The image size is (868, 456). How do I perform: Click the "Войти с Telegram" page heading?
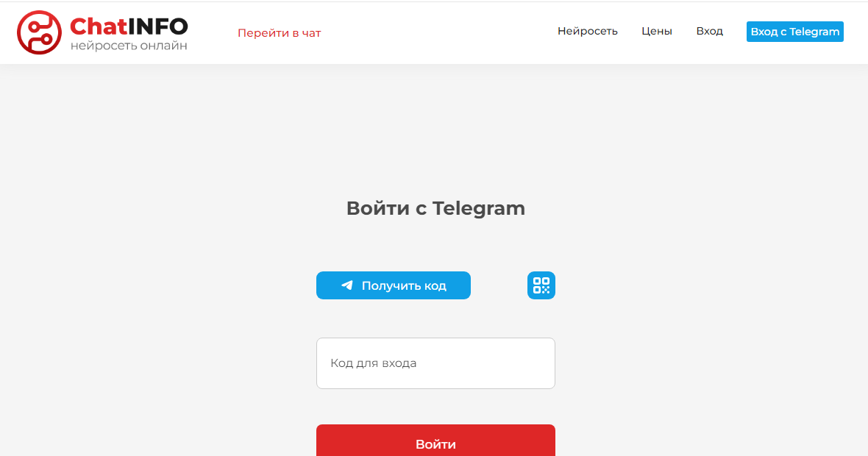point(435,208)
